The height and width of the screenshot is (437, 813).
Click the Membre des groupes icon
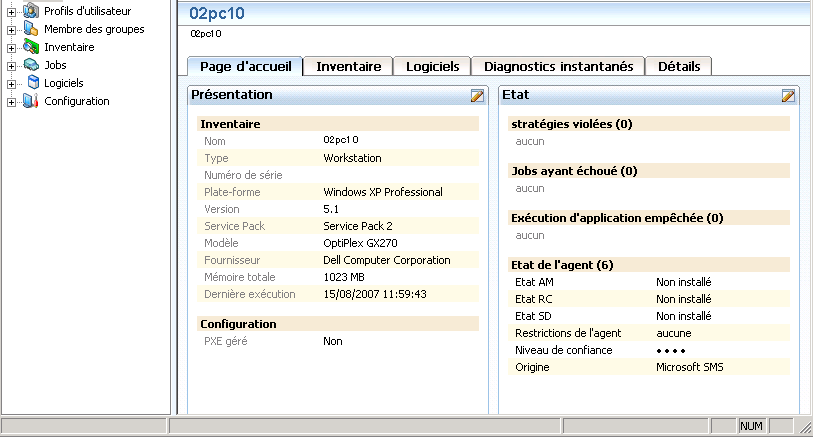[x=32, y=29]
